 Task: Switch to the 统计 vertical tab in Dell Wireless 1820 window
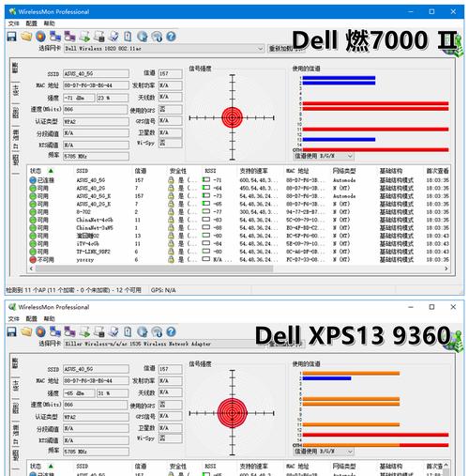15,91
